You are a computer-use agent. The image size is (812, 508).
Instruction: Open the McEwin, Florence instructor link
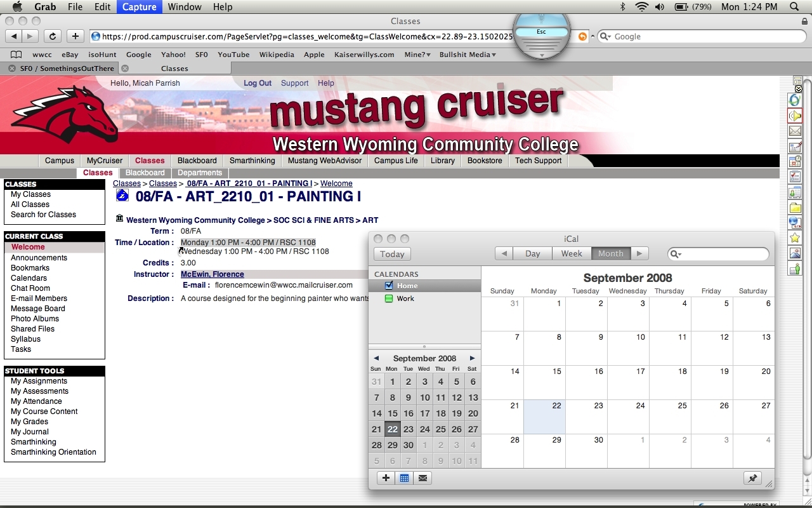point(212,274)
